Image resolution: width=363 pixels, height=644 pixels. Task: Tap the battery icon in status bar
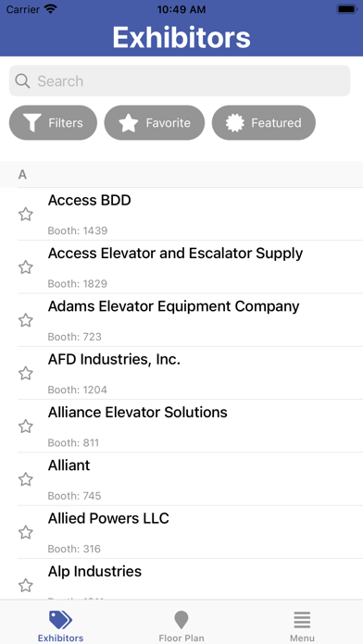point(347,9)
